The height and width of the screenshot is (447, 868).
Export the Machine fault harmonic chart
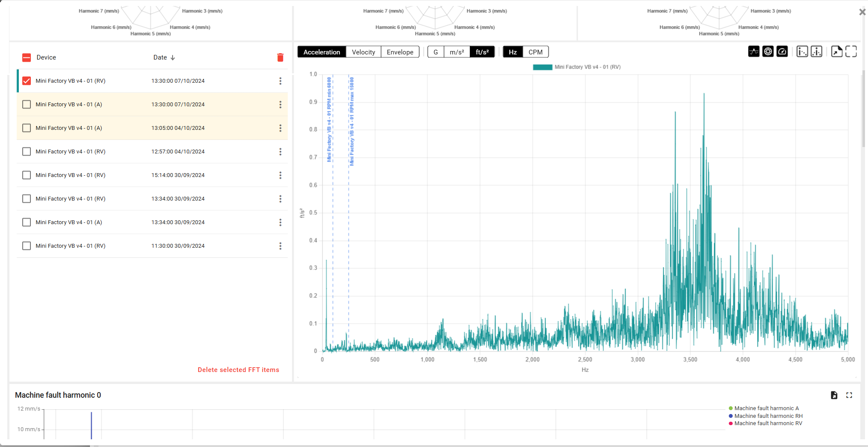834,395
